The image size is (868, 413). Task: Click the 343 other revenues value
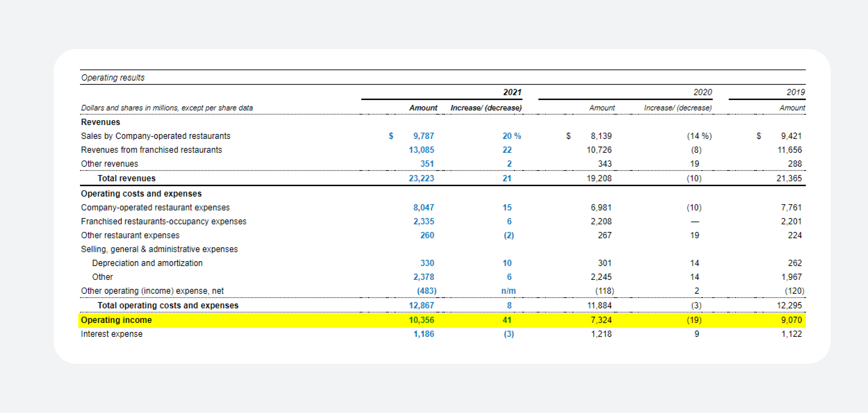pyautogui.click(x=605, y=164)
